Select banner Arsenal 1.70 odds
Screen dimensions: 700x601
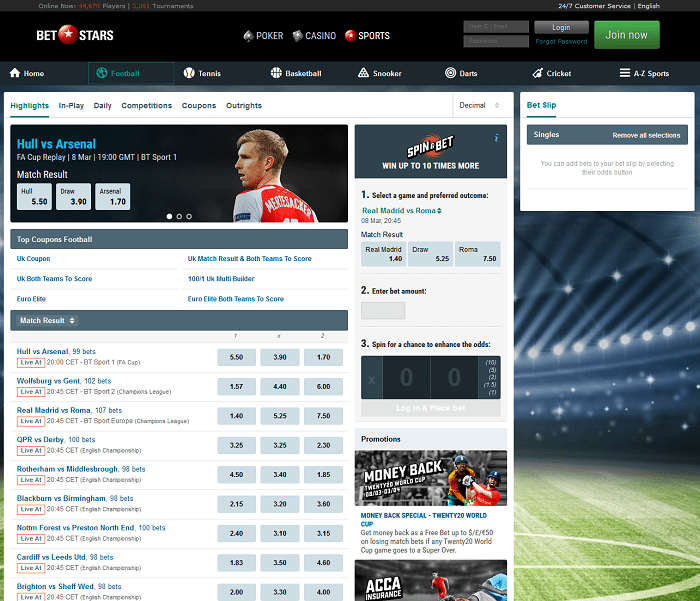tap(112, 196)
